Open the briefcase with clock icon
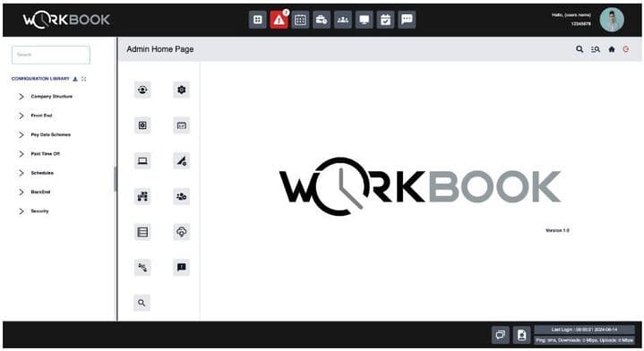 [322, 20]
